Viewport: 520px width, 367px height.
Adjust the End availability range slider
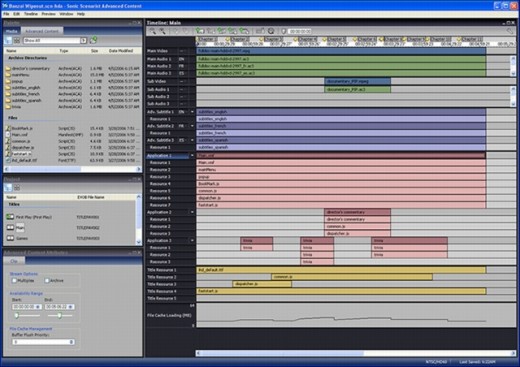coord(60,315)
